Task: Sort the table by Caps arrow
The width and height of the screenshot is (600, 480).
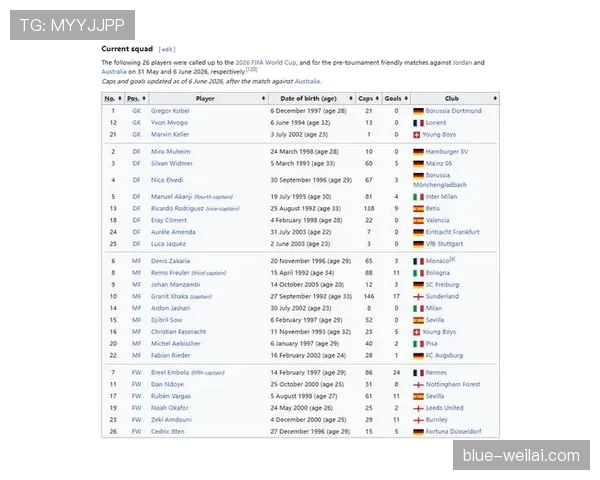Action: click(x=377, y=98)
